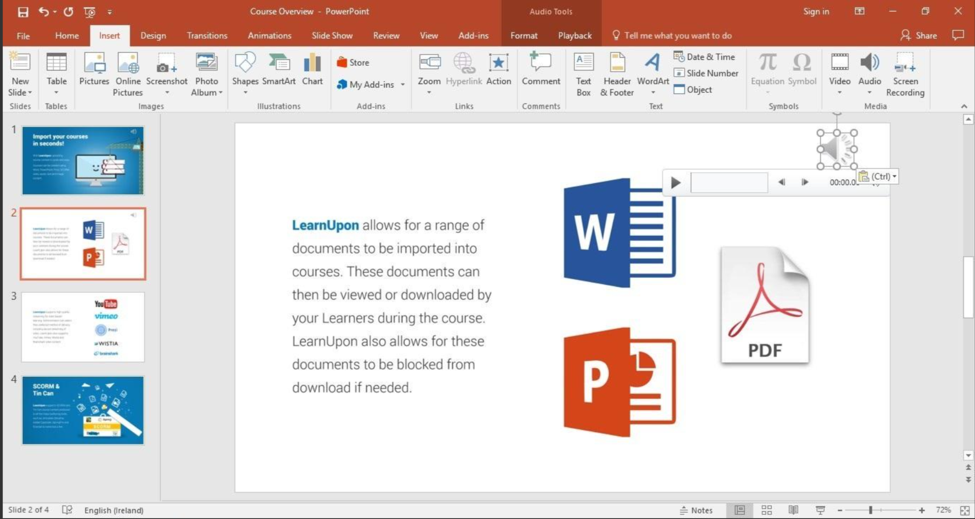The width and height of the screenshot is (975, 519).
Task: Click Tell me what you want to do
Action: tap(672, 35)
